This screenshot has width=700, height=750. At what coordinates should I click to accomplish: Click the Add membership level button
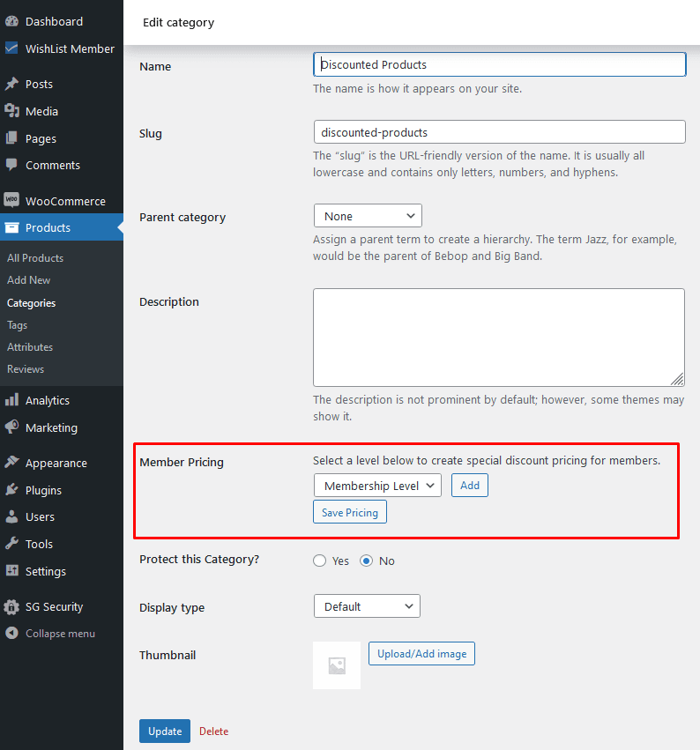click(x=469, y=486)
